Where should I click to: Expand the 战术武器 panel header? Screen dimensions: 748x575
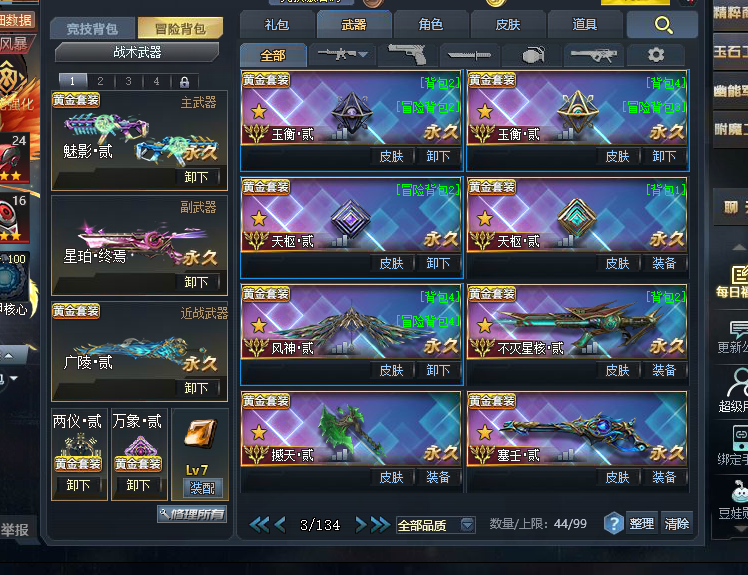coord(137,52)
